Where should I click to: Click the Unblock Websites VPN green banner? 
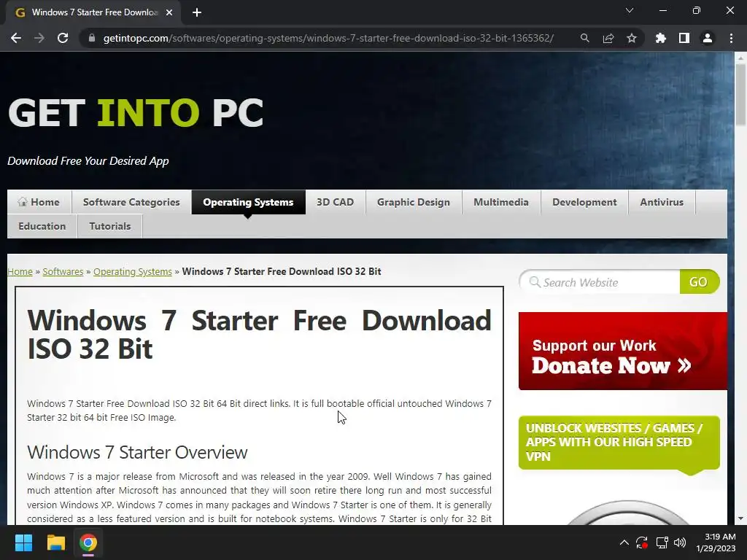point(619,443)
